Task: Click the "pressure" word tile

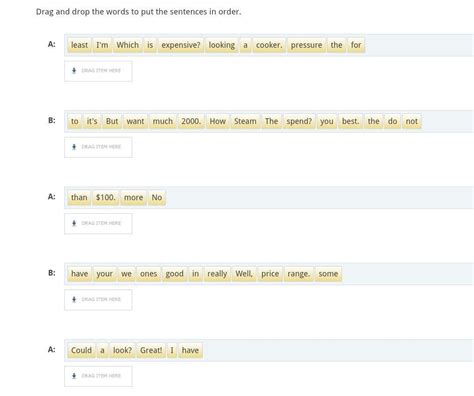Action: 306,45
